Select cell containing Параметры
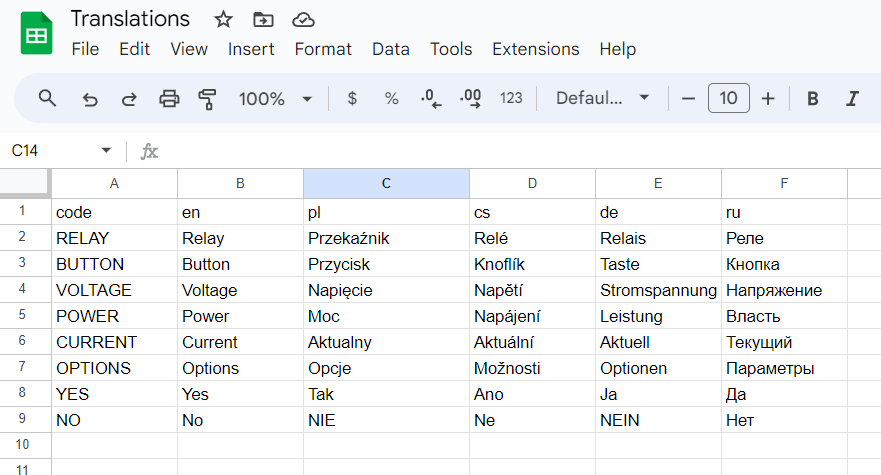 [x=784, y=368]
